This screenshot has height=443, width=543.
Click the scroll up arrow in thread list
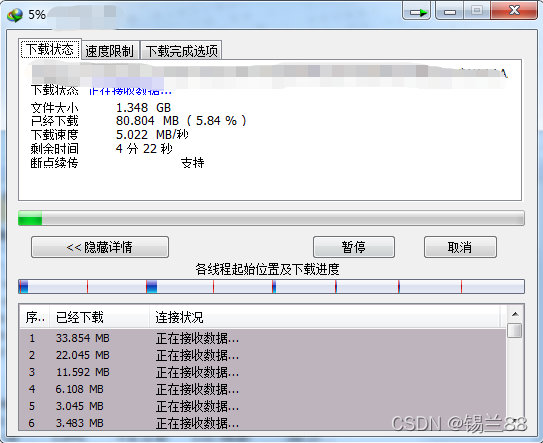coord(515,314)
